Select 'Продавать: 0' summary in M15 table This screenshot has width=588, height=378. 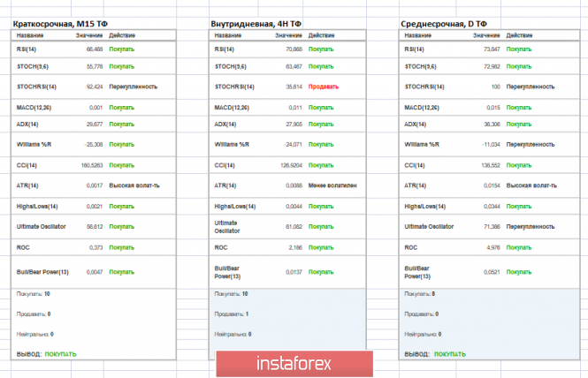click(34, 314)
